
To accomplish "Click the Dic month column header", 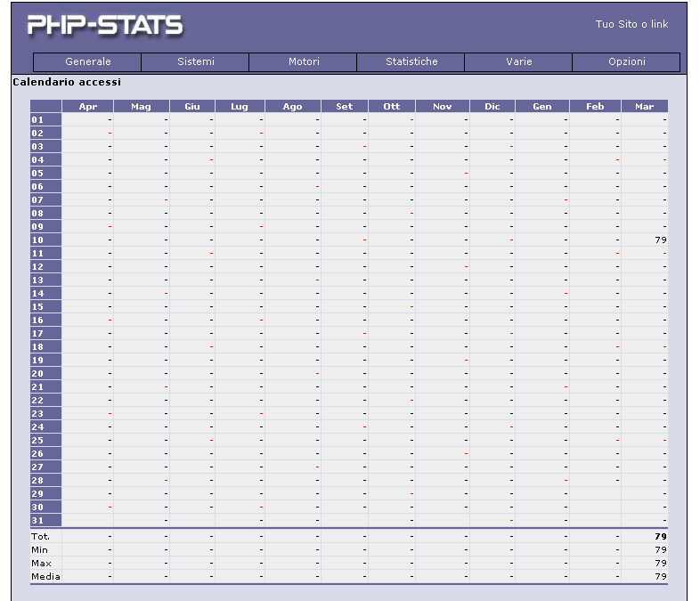I will (x=492, y=107).
